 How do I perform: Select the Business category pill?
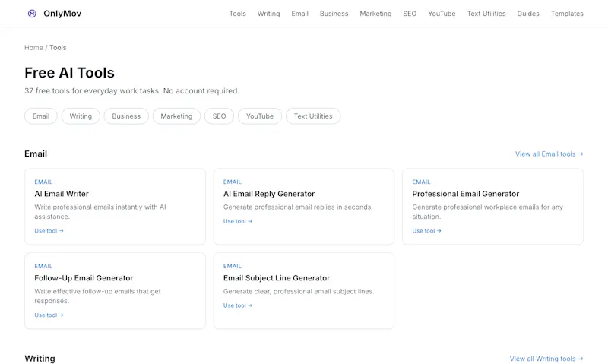(126, 116)
